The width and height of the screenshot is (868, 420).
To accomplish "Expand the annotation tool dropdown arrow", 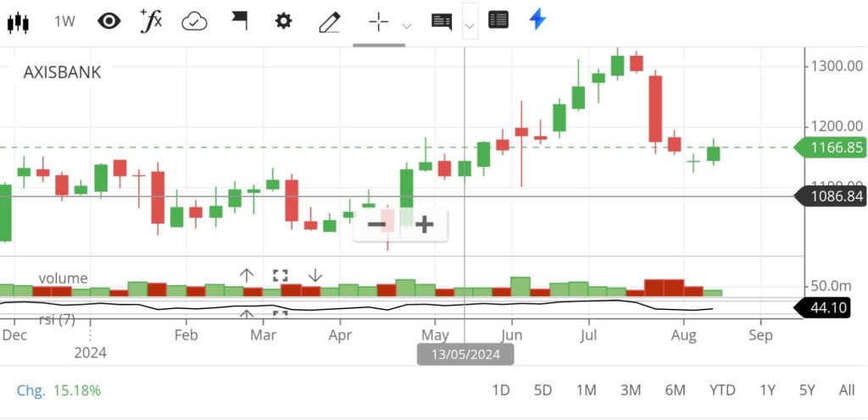I will click(470, 26).
